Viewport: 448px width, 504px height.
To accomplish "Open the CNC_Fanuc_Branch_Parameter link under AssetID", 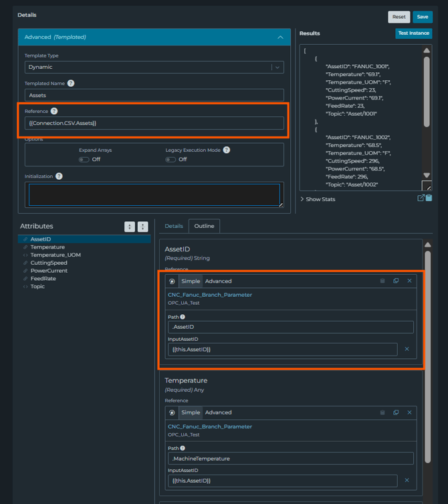I will (x=210, y=295).
